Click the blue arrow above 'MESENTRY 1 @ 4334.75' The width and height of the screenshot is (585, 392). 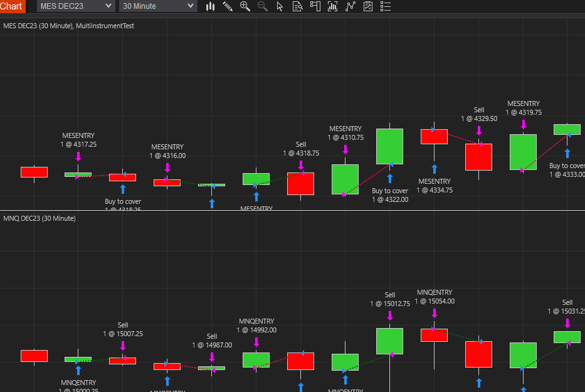pos(435,169)
